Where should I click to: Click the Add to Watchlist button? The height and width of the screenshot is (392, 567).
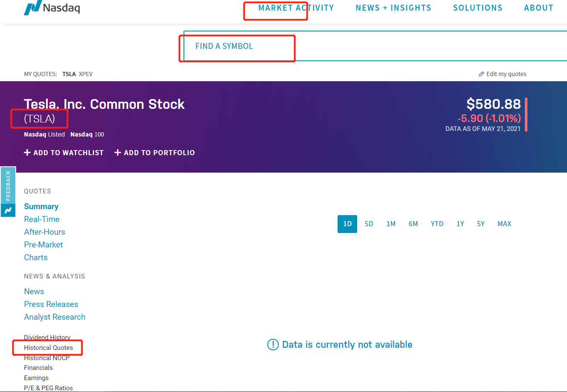(64, 153)
